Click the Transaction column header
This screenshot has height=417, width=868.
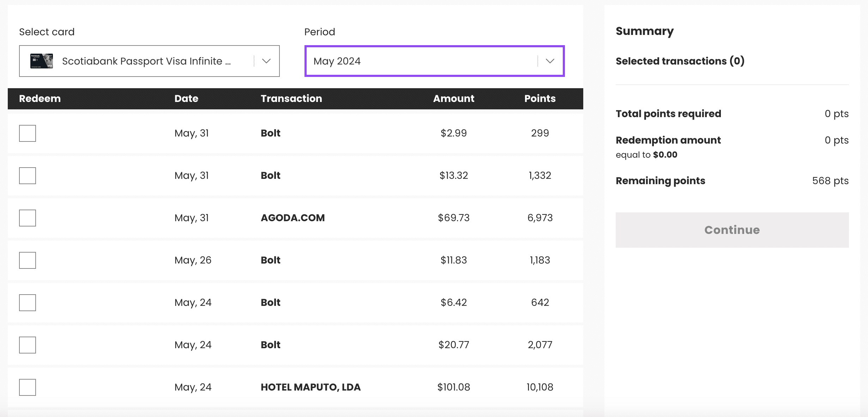(291, 98)
